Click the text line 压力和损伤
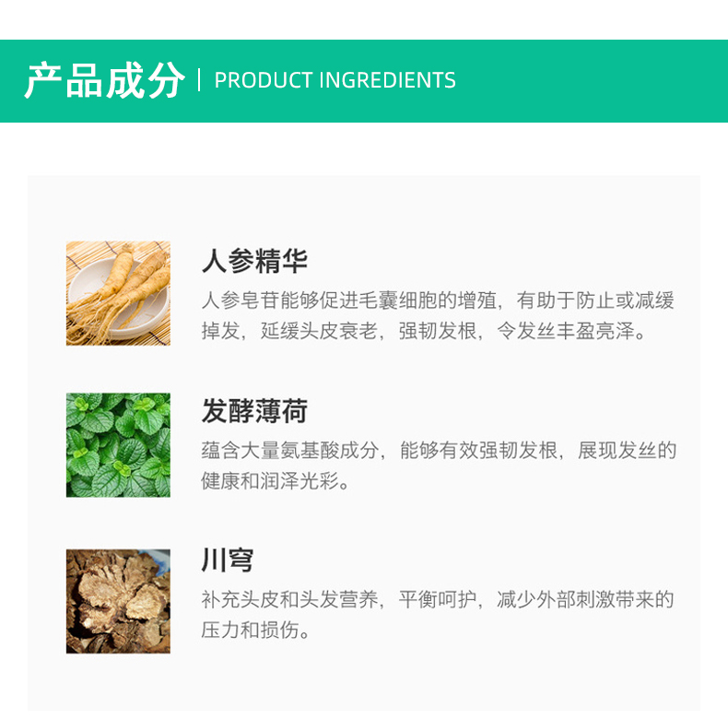This screenshot has height=719, width=728. tap(255, 631)
